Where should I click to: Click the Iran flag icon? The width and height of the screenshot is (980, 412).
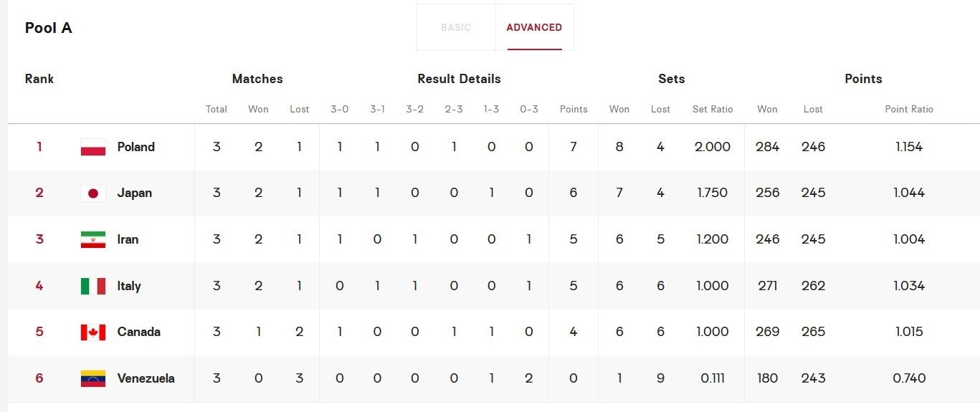pyautogui.click(x=93, y=240)
